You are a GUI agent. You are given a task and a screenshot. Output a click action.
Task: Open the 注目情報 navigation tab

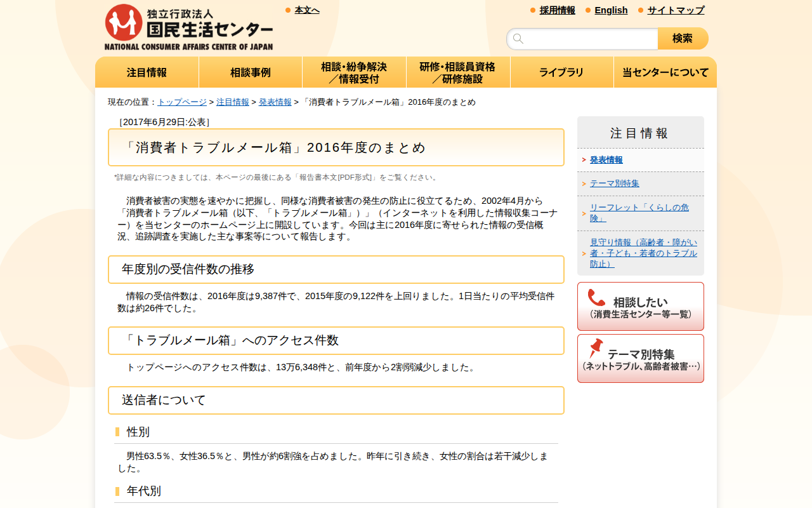pos(147,72)
